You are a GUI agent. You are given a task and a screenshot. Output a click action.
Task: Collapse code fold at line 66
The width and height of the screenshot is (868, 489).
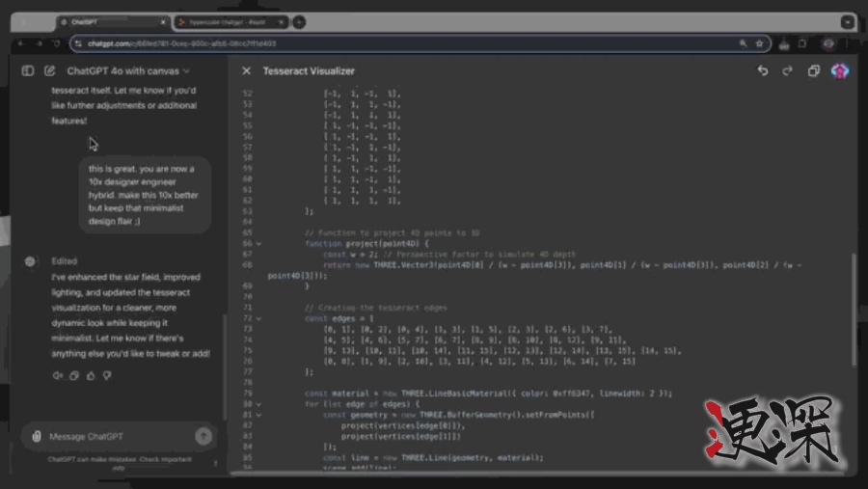tap(258, 244)
